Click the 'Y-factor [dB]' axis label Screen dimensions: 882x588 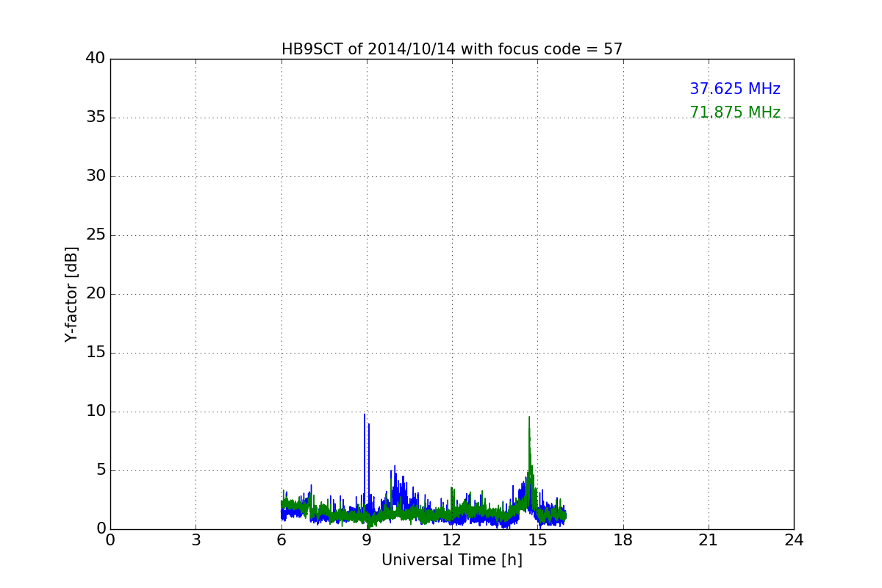pyautogui.click(x=71, y=294)
